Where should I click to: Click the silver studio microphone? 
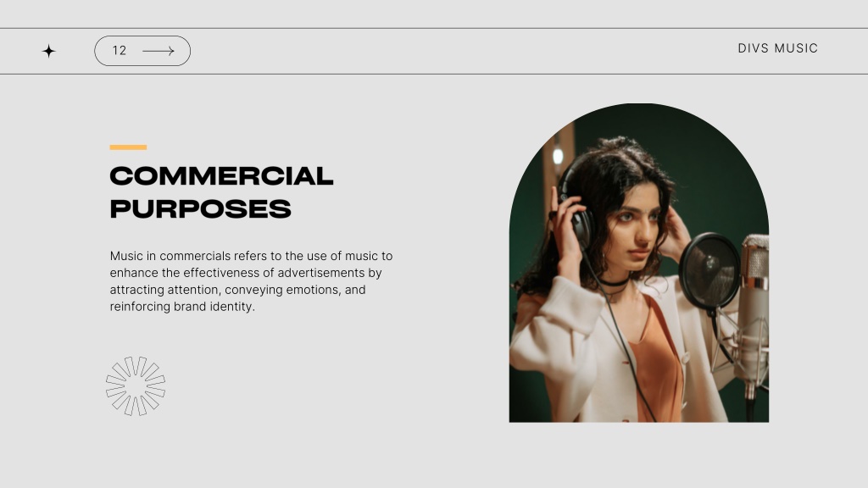point(755,310)
